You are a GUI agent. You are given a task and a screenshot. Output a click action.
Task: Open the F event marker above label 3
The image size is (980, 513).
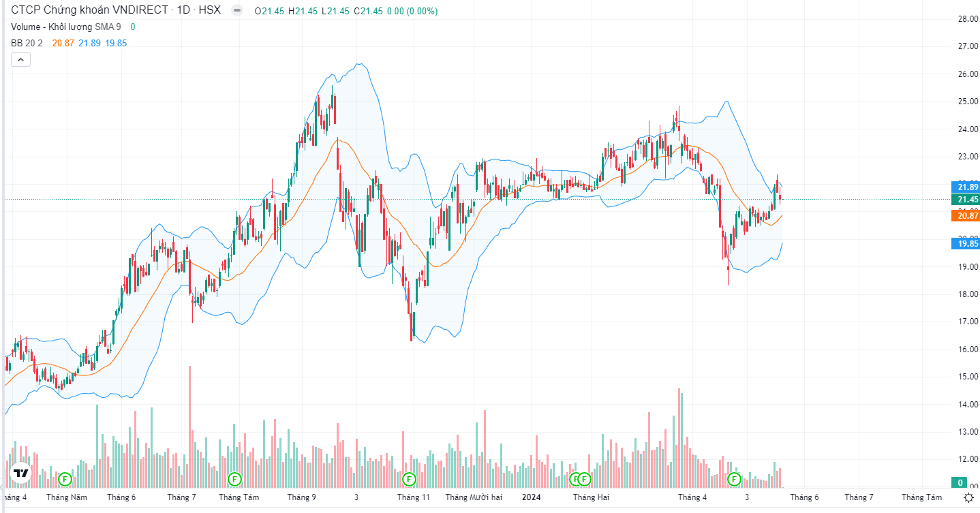click(734, 479)
